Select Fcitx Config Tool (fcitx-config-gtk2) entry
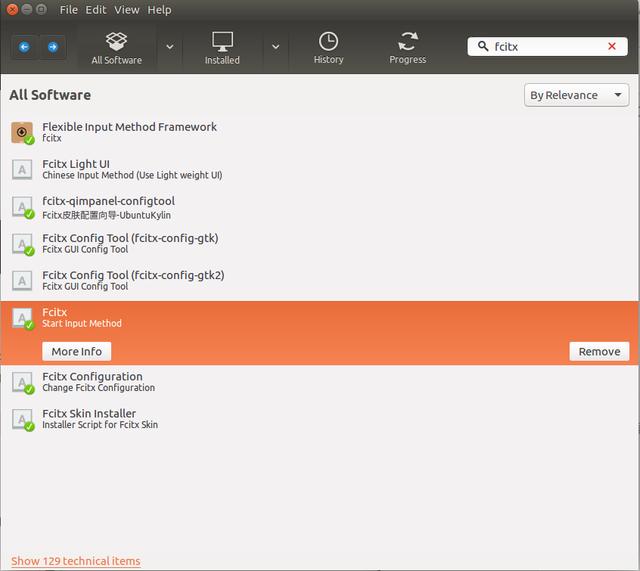 click(x=319, y=281)
